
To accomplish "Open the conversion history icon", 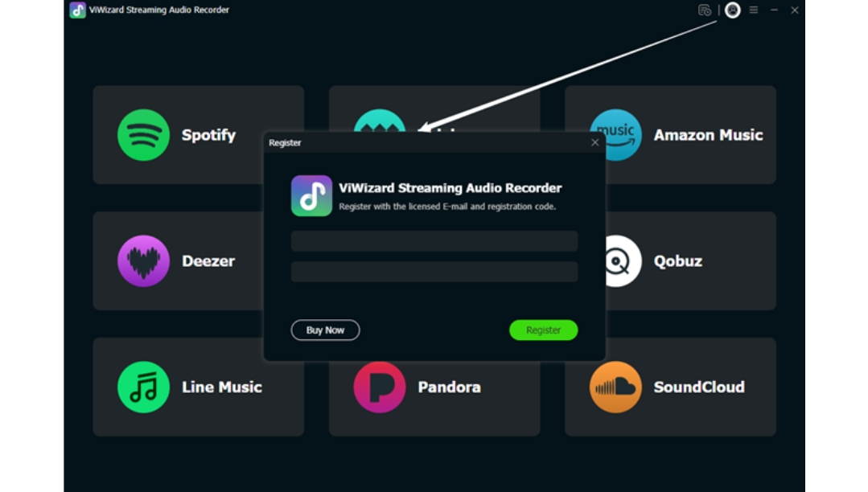I will point(705,10).
